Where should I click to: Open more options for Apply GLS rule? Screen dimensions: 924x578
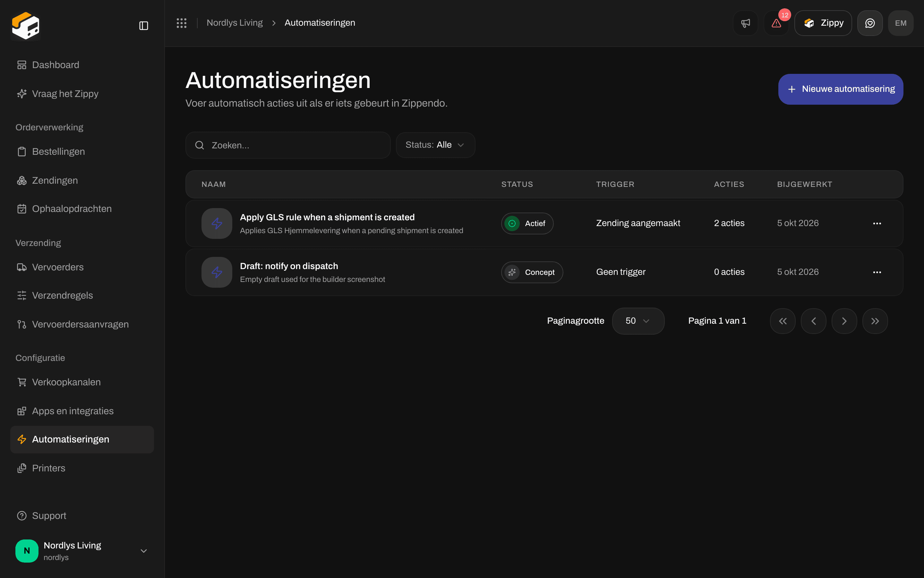877,223
